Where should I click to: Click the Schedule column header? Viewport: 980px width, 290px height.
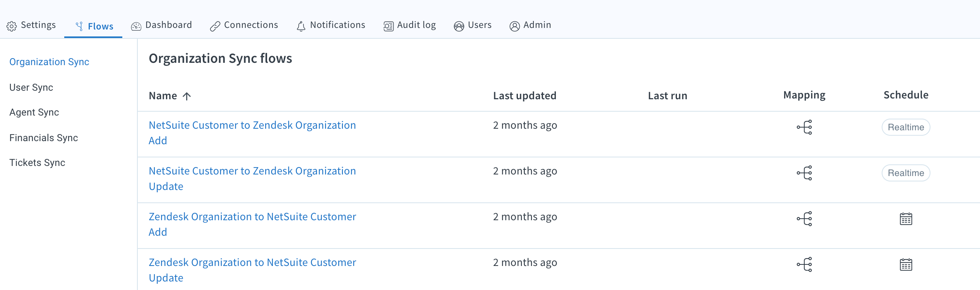coord(906,95)
